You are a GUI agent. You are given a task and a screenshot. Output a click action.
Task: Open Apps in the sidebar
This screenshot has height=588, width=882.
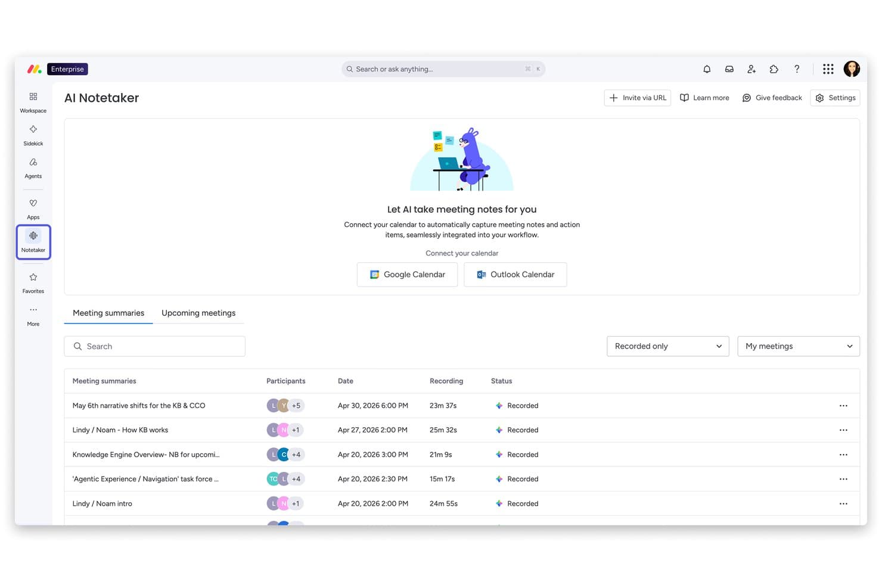tap(33, 209)
